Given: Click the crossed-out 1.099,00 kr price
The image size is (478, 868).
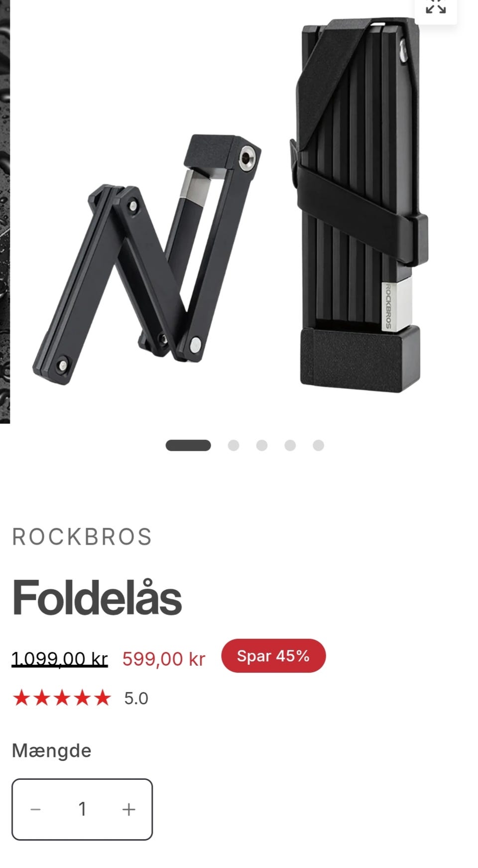Looking at the screenshot, I should [x=60, y=659].
